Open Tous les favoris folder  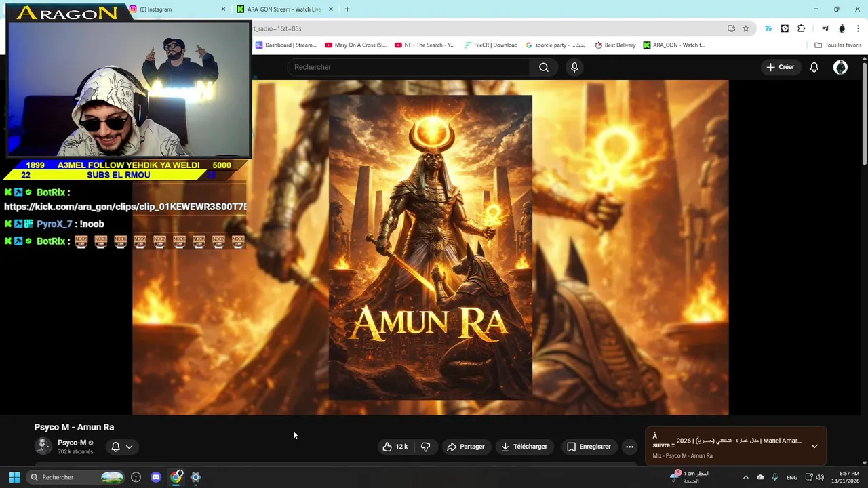point(837,45)
